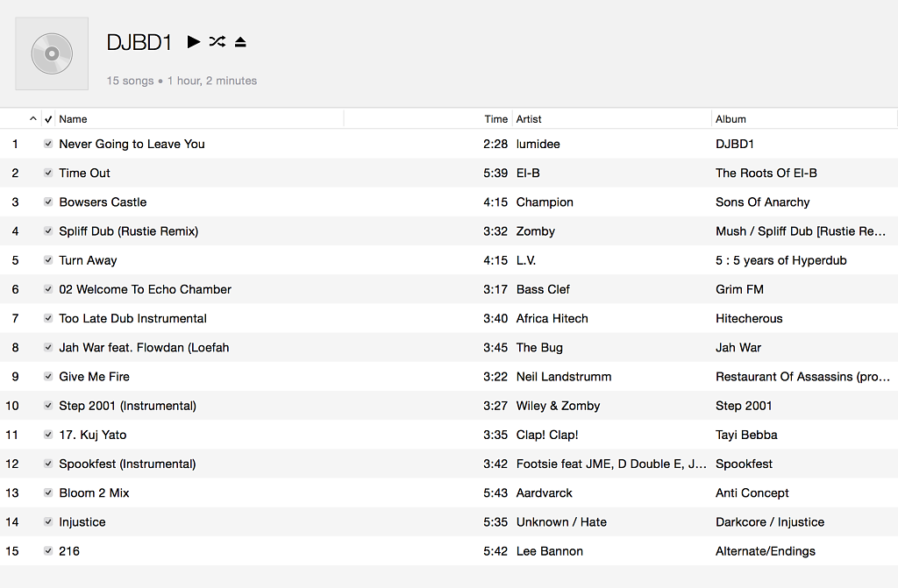Click artist Africa Hitech
The height and width of the screenshot is (588, 898).
(552, 318)
